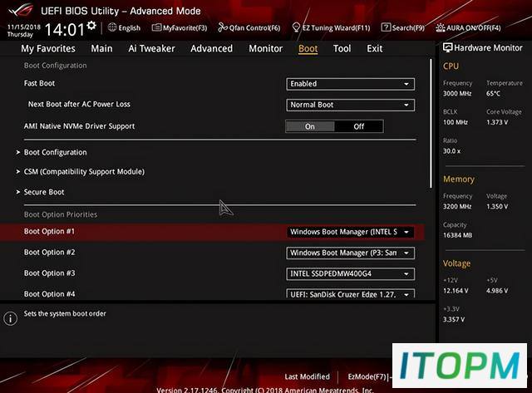This screenshot has height=393, width=532.
Task: Click the +3.3V 3.357 V reading
Action: click(x=454, y=319)
